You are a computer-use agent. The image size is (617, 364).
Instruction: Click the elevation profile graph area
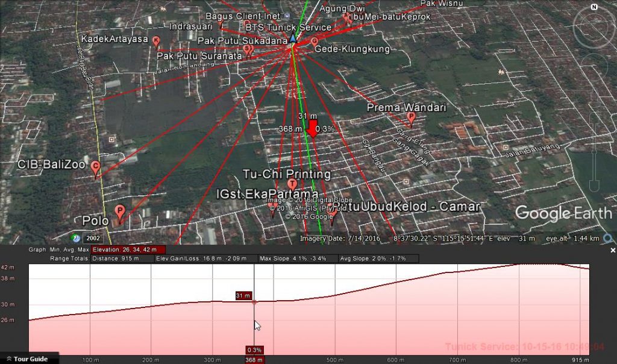pyautogui.click(x=309, y=309)
